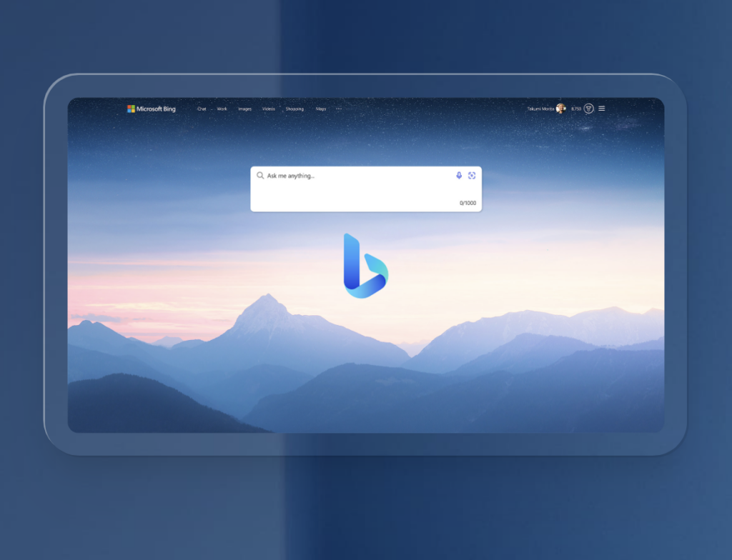Image resolution: width=732 pixels, height=560 pixels.
Task: Start voice search with microphone icon
Action: point(459,175)
